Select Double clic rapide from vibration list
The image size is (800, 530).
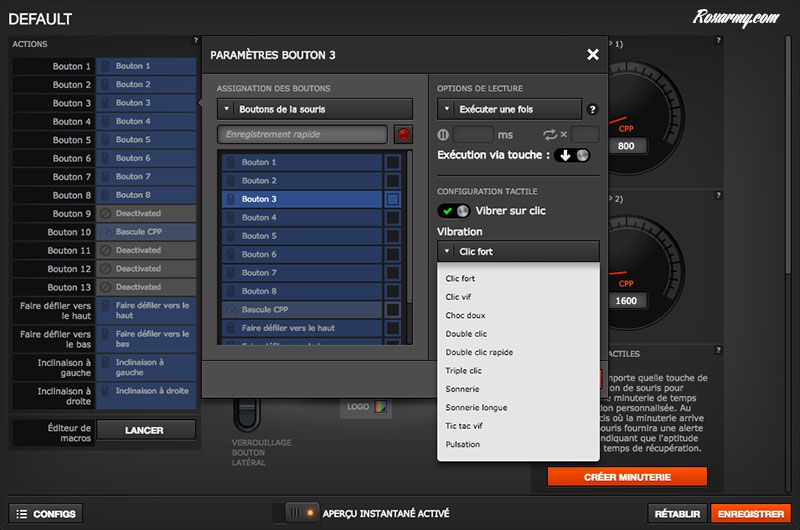(x=479, y=352)
